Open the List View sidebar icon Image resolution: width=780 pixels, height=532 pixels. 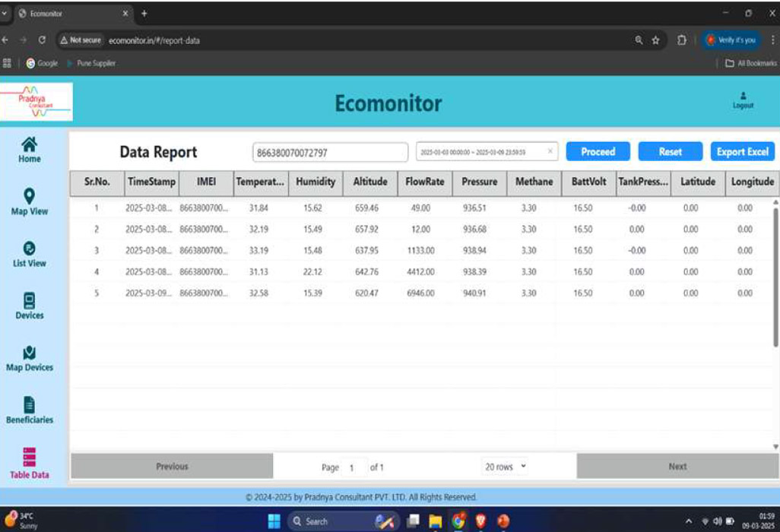tap(30, 249)
